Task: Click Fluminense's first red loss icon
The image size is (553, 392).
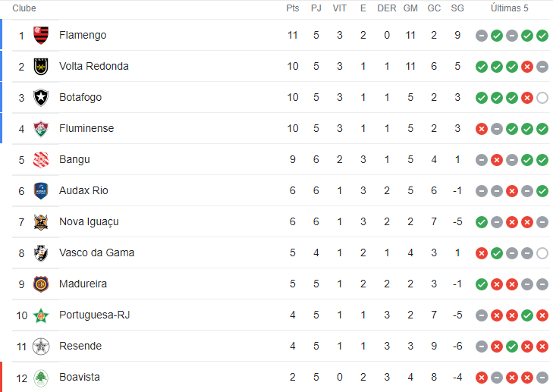Action: tap(482, 129)
